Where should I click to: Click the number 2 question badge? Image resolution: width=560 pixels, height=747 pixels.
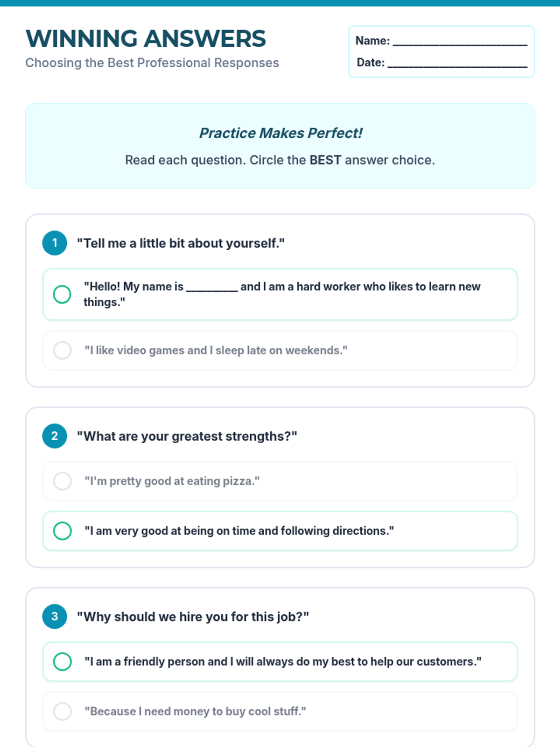coord(55,436)
